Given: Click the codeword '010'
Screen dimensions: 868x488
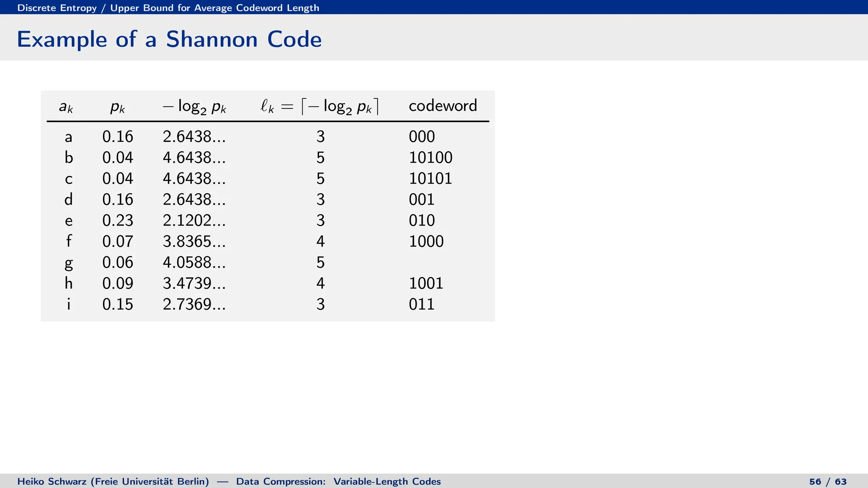Looking at the screenshot, I should tap(422, 221).
